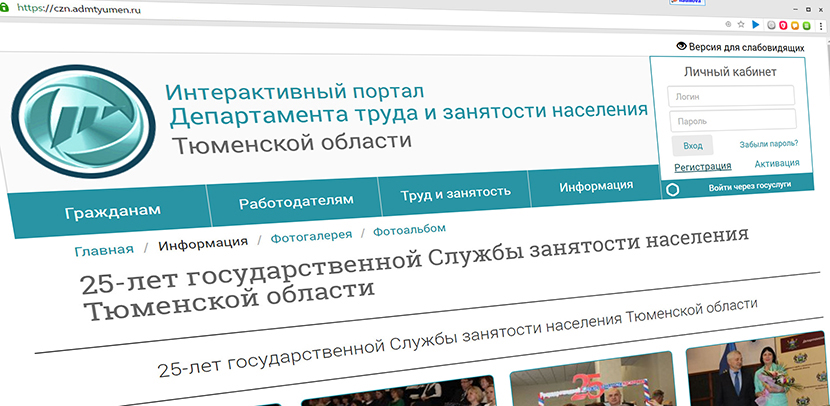The image size is (830, 406).
Task: Open the 'Активация' link
Action: [x=777, y=164]
